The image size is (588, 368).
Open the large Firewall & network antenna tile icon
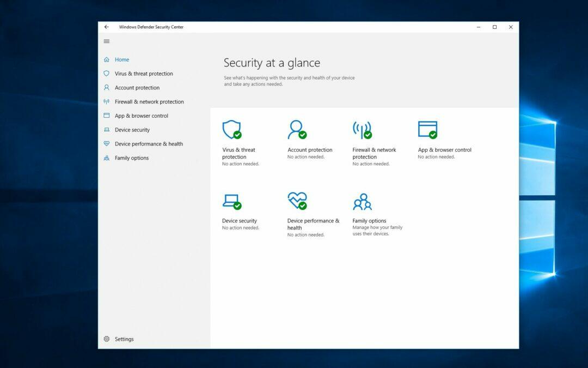(362, 130)
